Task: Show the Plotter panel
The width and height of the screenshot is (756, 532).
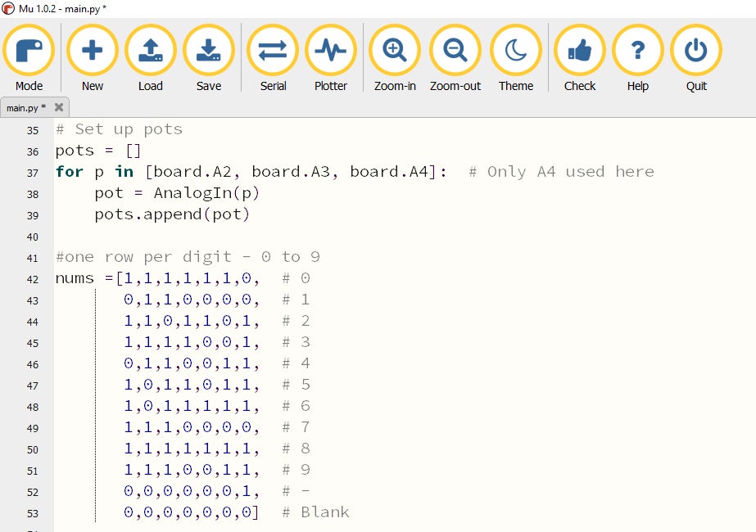Action: [x=331, y=51]
